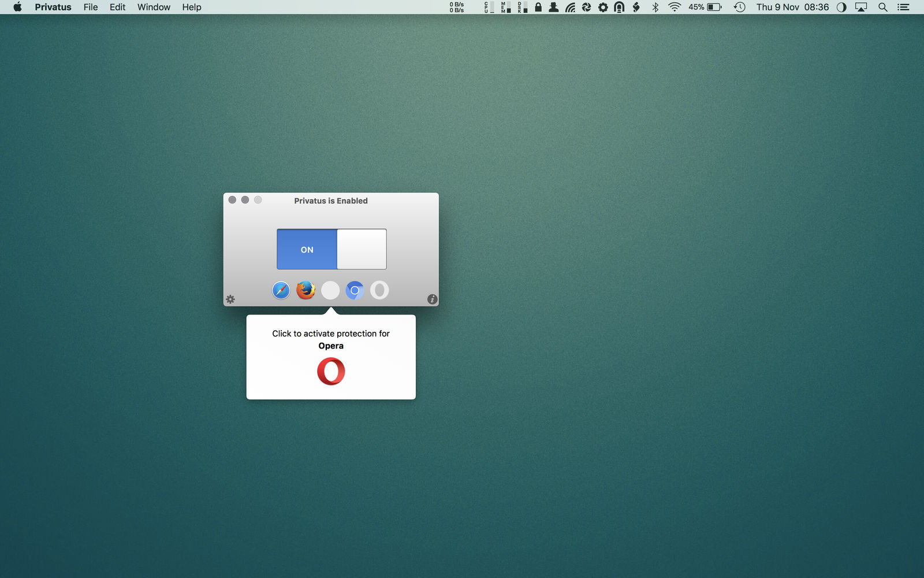Open Notification Center list icon
This screenshot has height=578, width=924.
coord(903,7)
